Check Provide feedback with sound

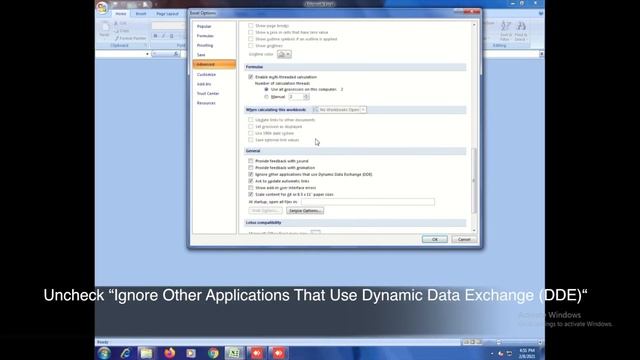[x=251, y=161]
